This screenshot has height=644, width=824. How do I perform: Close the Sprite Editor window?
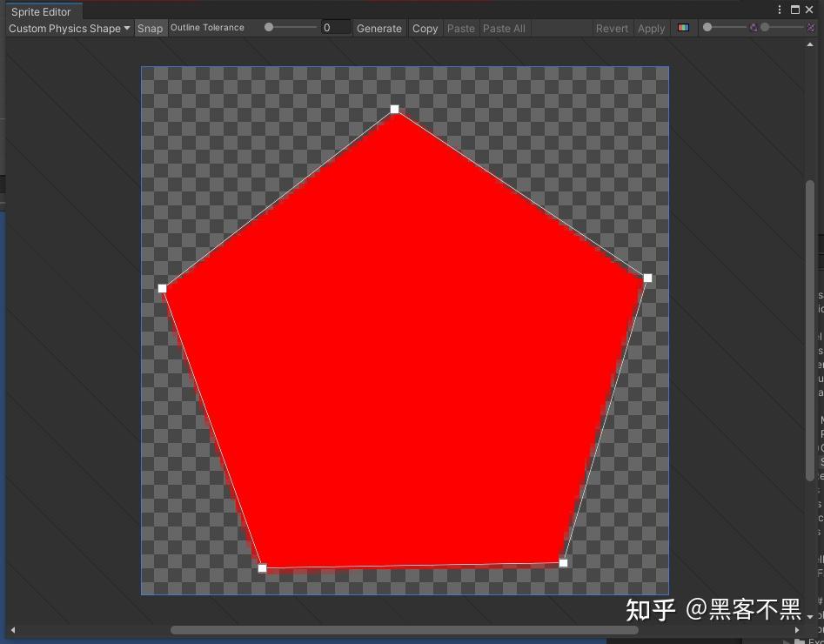click(x=809, y=10)
